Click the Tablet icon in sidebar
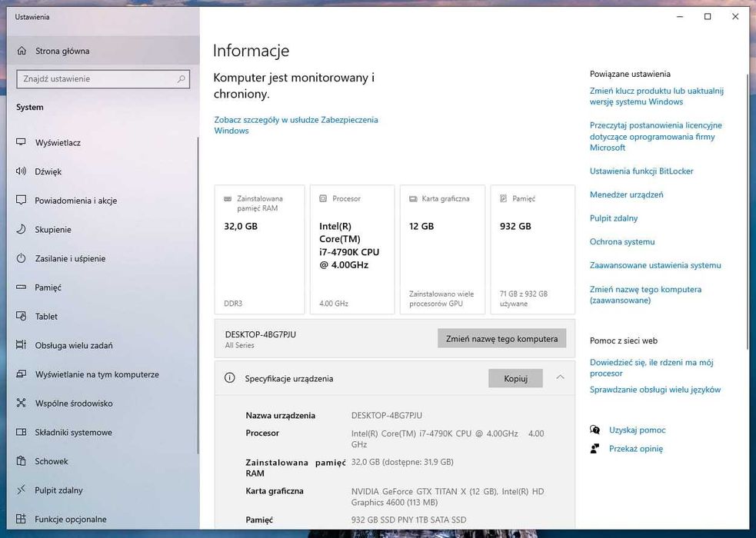The height and width of the screenshot is (538, 756). [21, 316]
